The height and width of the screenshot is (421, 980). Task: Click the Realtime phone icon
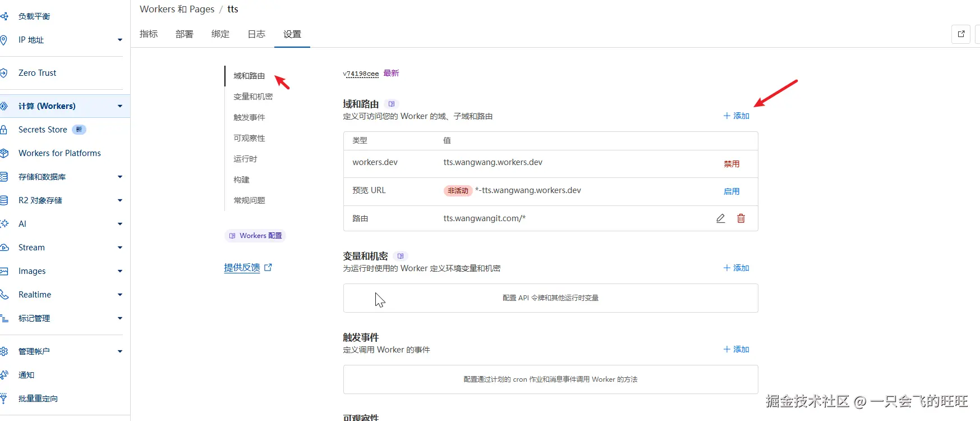pos(3,295)
